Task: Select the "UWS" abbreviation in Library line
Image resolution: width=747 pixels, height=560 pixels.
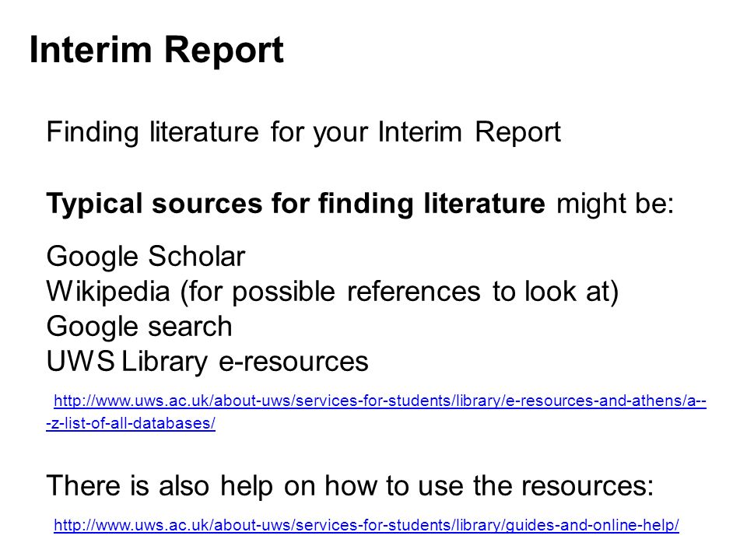Action: tap(80, 362)
